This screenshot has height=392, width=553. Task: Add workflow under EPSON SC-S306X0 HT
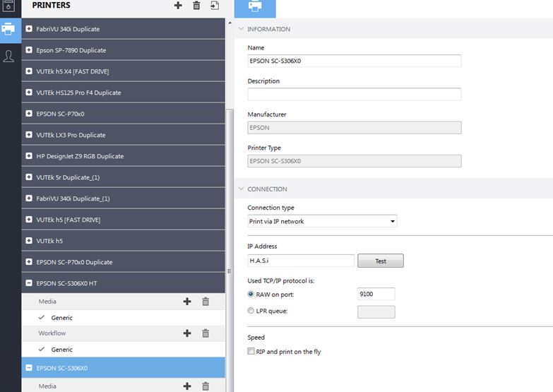point(187,333)
